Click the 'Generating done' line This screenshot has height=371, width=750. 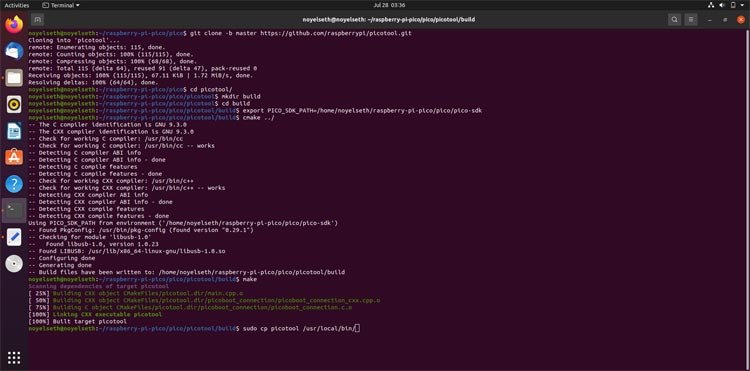[60, 265]
